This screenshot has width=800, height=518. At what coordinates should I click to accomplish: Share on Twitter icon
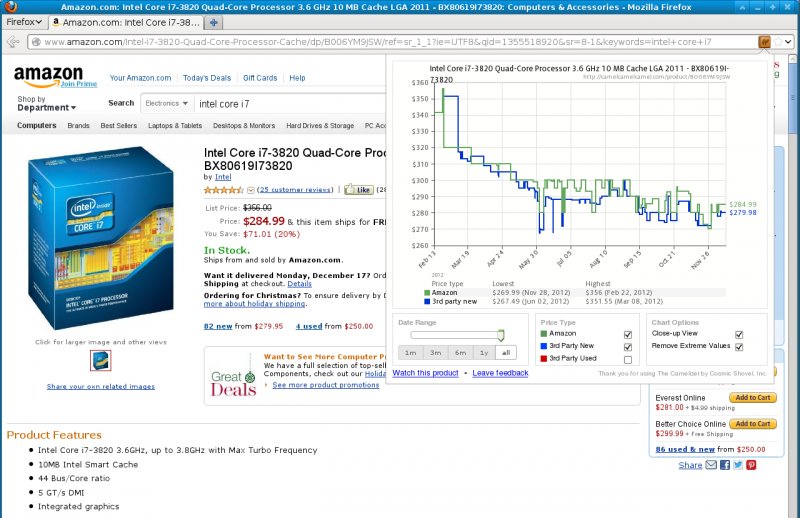click(738, 465)
